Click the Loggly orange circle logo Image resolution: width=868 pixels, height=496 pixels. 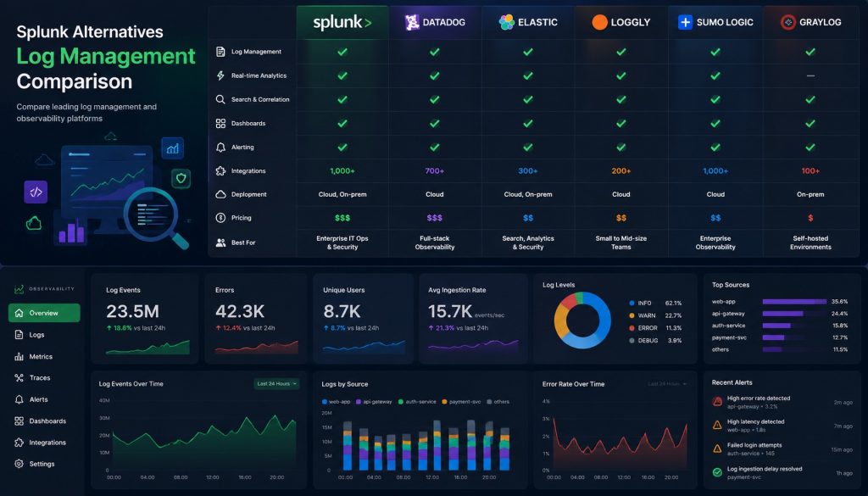[x=599, y=22]
